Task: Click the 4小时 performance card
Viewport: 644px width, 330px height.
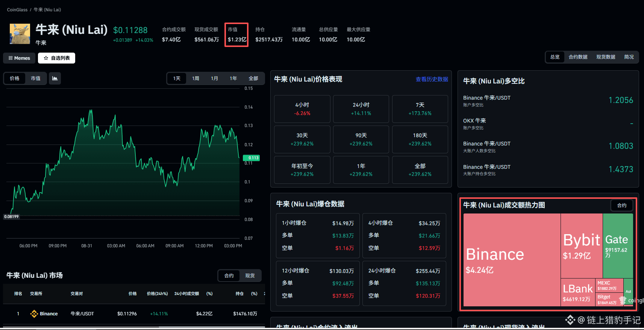Action: click(302, 109)
